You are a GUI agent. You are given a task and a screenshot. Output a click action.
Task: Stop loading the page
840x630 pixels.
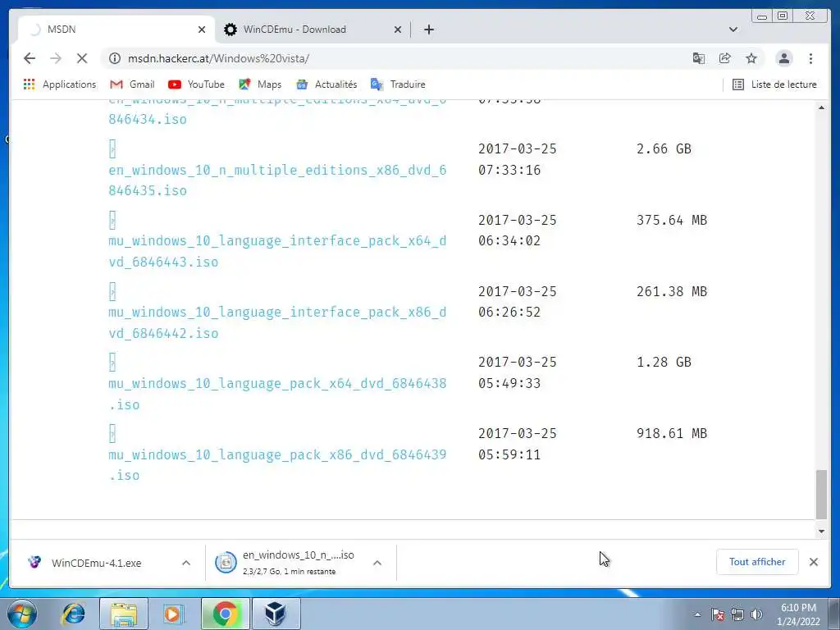(82, 58)
